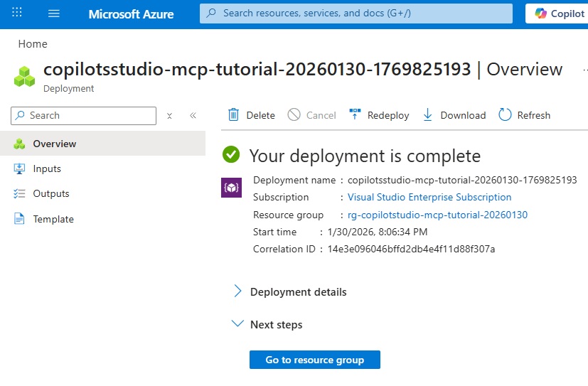Open the Outputs menu item
Viewport: 588px width, 386px height.
tap(103, 194)
